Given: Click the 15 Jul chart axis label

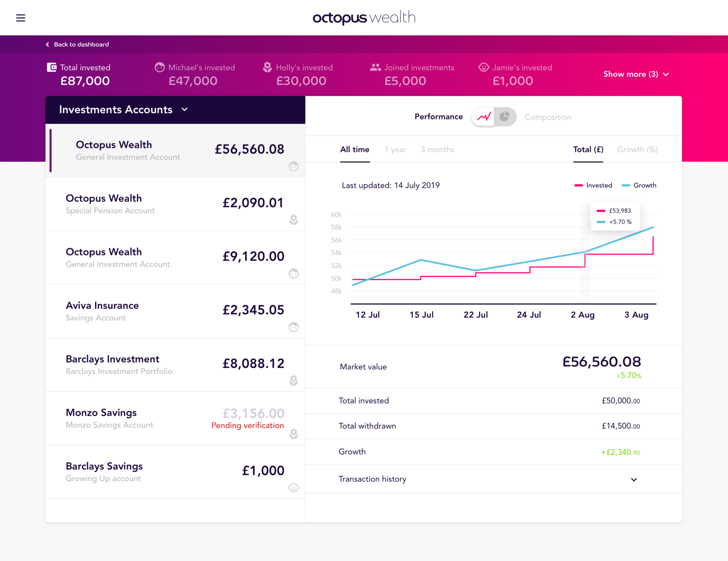Looking at the screenshot, I should click(x=421, y=315).
